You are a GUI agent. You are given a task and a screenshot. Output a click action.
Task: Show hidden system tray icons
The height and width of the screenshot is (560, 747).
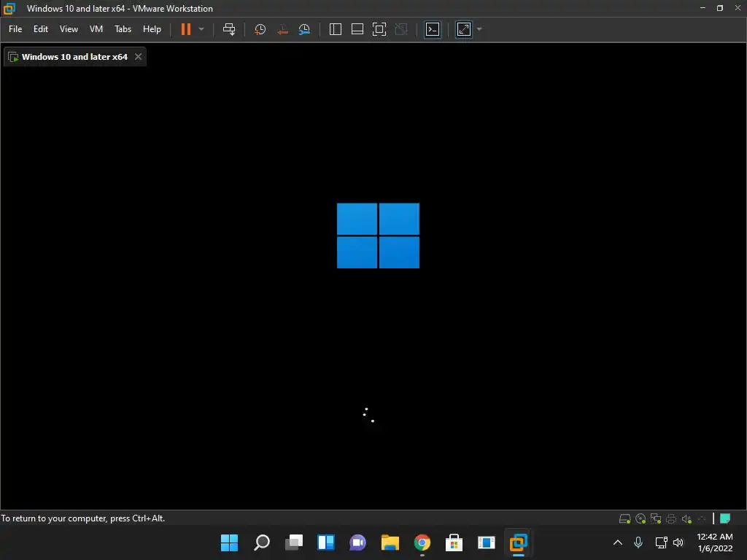click(x=618, y=542)
